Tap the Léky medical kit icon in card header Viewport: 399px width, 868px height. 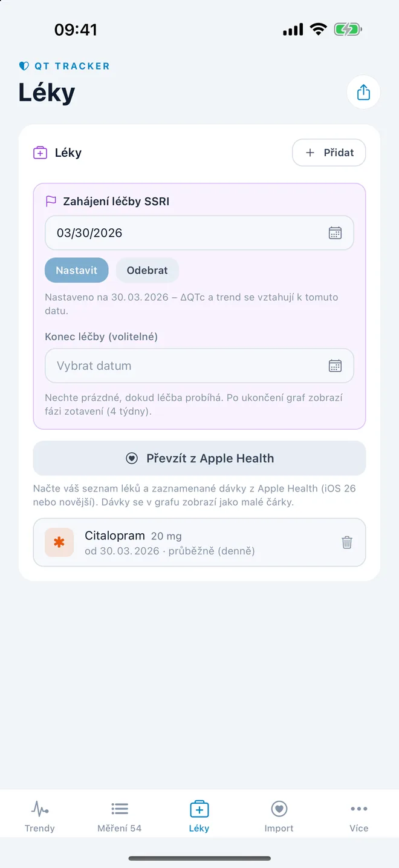40,153
